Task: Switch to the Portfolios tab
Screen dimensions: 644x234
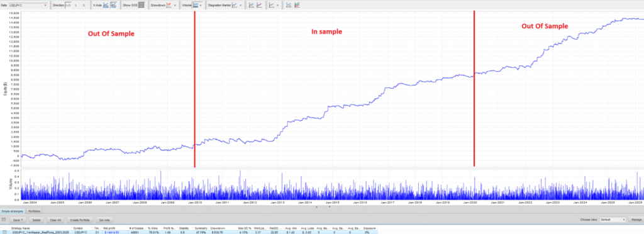Action: click(x=34, y=211)
